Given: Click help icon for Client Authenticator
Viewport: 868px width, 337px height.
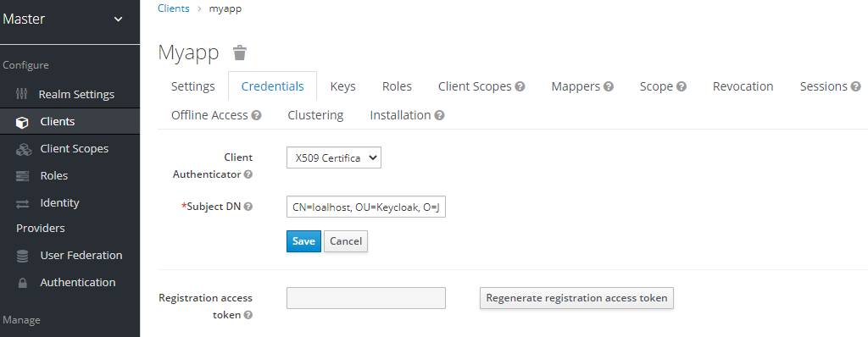Looking at the screenshot, I should click(x=248, y=174).
